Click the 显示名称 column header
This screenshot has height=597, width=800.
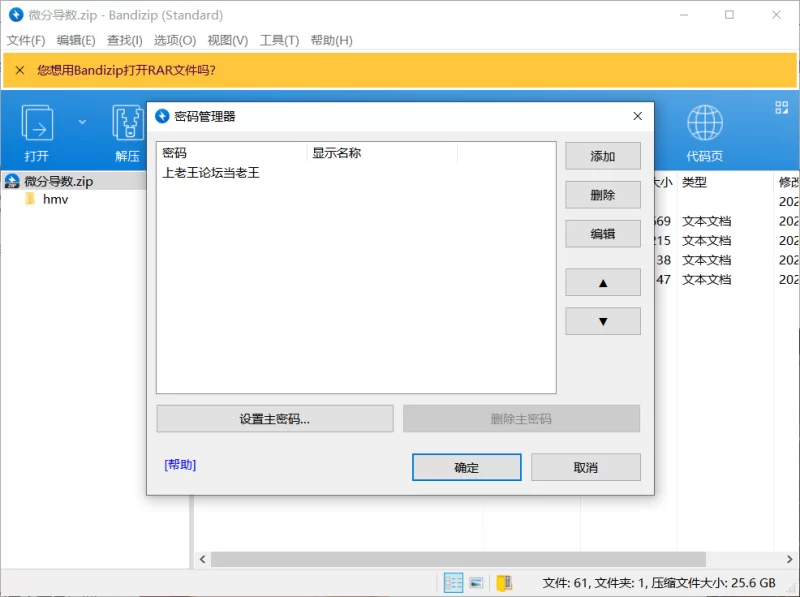[382, 153]
